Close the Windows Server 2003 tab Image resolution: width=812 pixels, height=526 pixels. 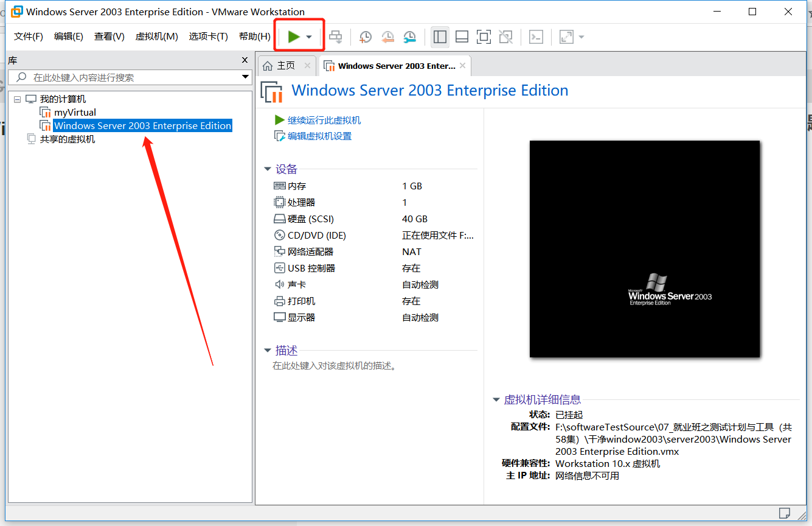[x=463, y=66]
